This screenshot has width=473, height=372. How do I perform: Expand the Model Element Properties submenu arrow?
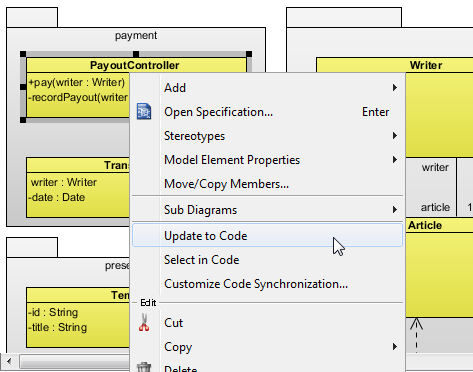coord(395,160)
